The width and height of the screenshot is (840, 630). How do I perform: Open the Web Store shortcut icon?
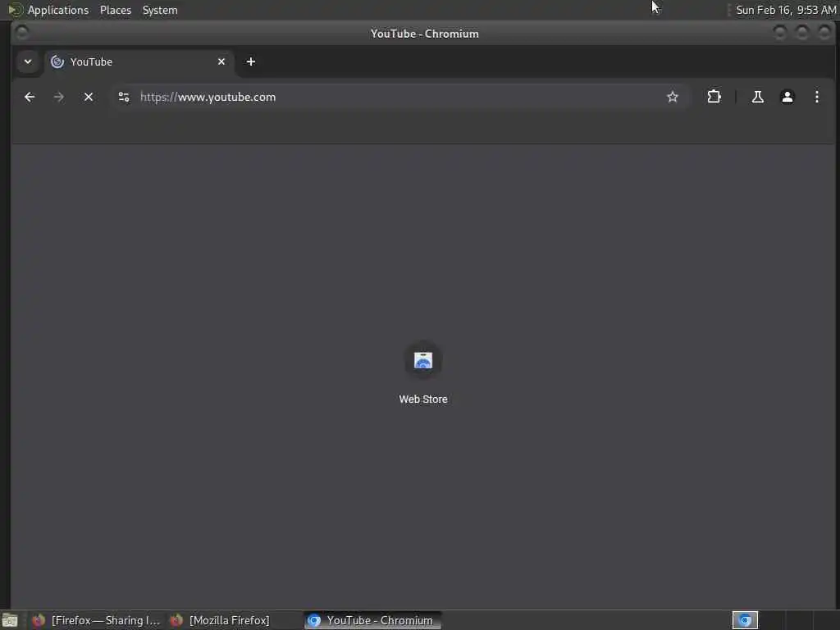point(423,360)
